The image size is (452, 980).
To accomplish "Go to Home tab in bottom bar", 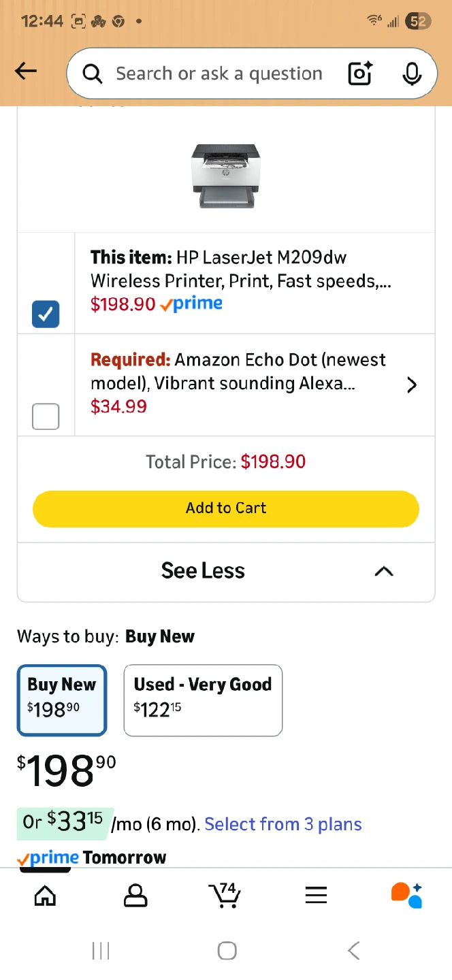I will (45, 896).
